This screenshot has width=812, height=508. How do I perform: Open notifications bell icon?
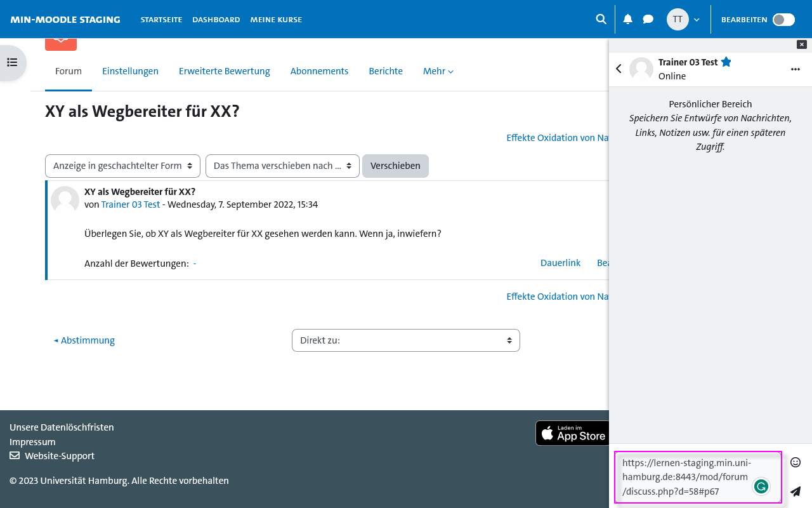point(628,19)
